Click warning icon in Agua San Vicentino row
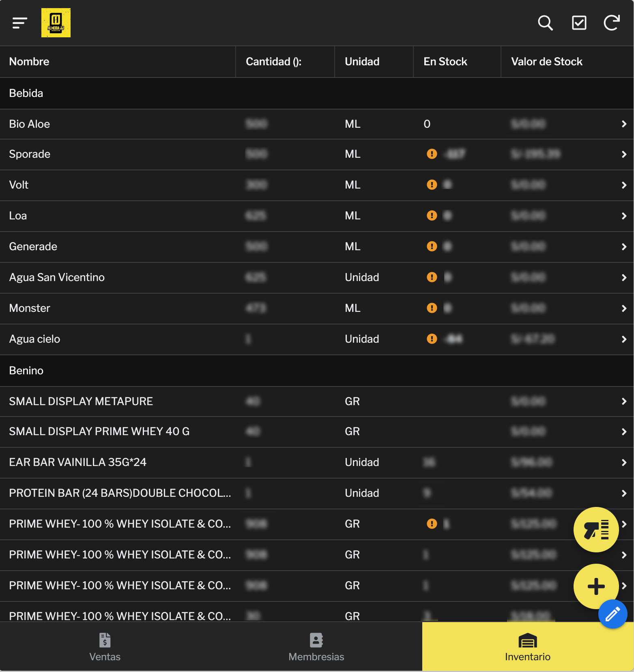The width and height of the screenshot is (634, 672). tap(432, 277)
